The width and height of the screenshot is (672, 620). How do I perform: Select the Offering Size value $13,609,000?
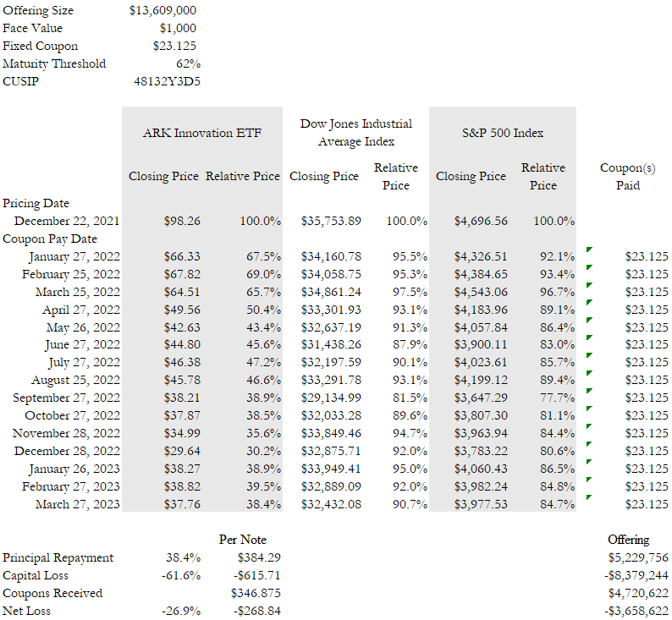click(x=165, y=10)
